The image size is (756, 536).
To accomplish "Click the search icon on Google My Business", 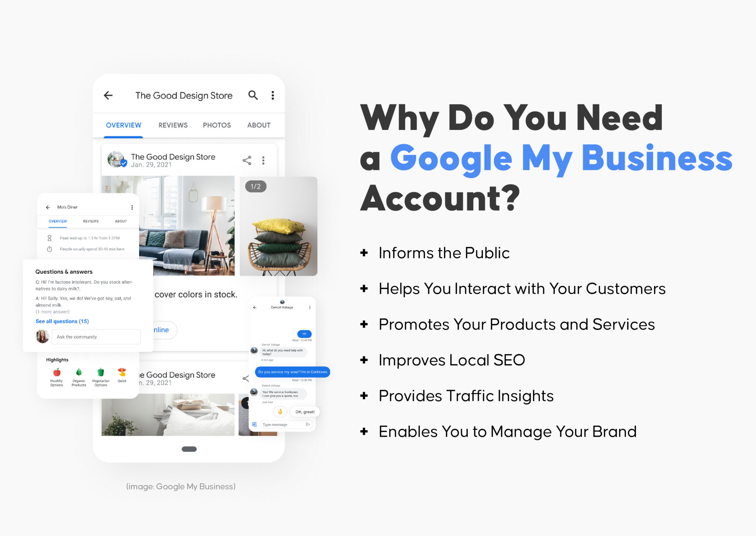I will (250, 94).
